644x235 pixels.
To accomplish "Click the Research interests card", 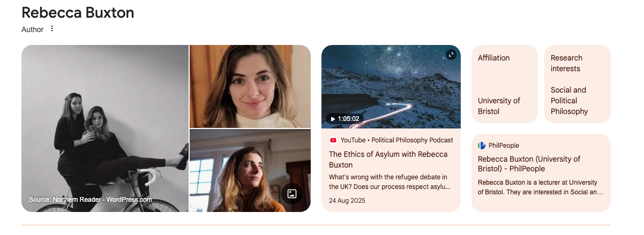I will pyautogui.click(x=578, y=84).
